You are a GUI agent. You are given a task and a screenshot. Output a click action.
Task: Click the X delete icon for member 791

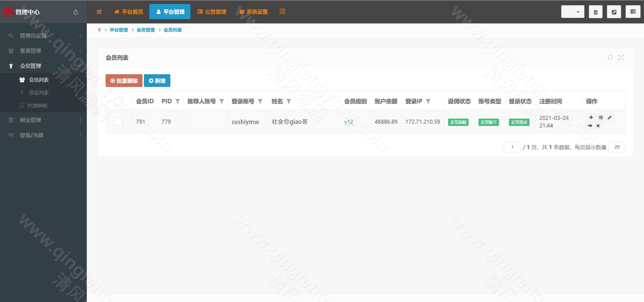(598, 125)
